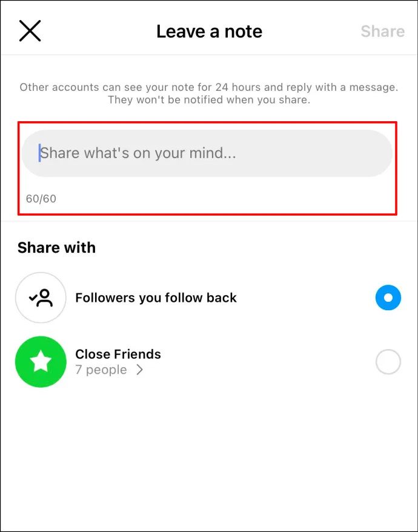Click blank space right of Followers label
The width and height of the screenshot is (418, 532).
tap(305, 298)
